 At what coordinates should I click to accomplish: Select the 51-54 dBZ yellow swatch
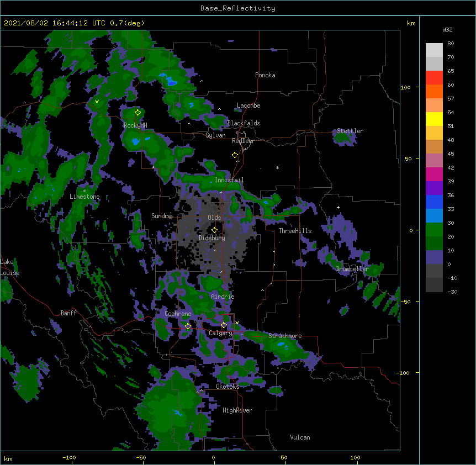[434, 119]
